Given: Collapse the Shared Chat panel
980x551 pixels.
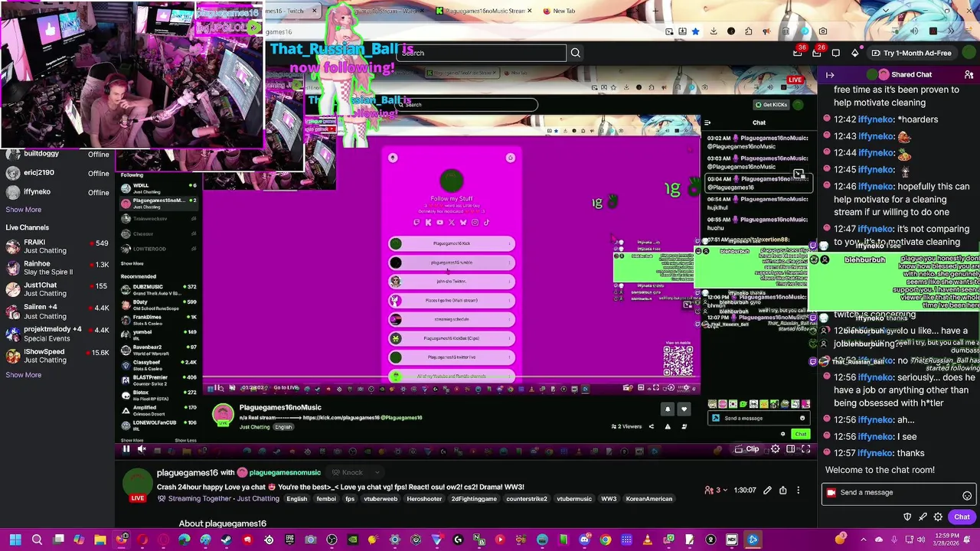Looking at the screenshot, I should point(830,74).
